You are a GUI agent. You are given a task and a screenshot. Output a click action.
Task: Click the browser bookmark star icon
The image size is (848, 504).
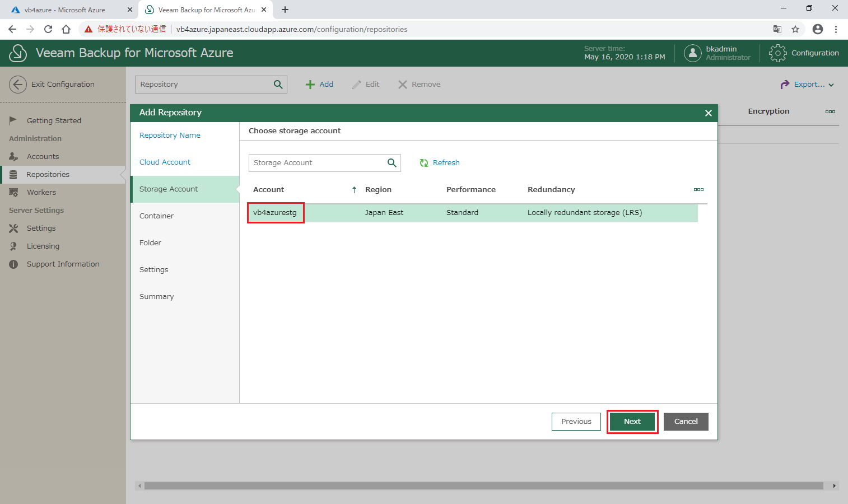[795, 29]
